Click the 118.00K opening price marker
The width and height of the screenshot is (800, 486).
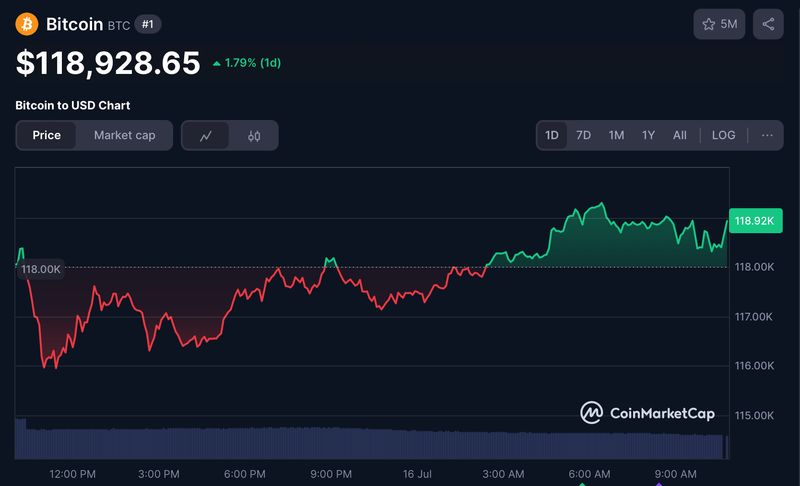coord(41,268)
